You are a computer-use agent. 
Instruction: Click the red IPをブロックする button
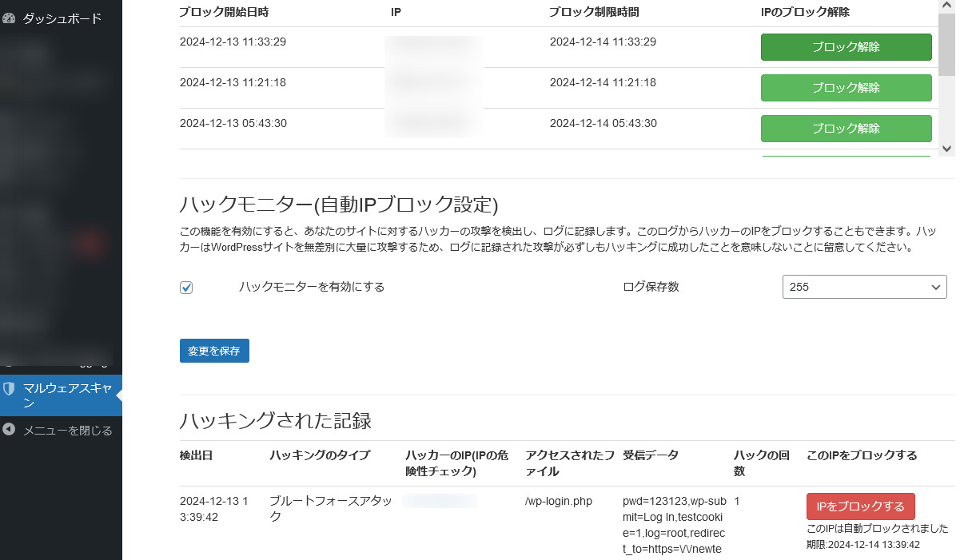(x=860, y=506)
